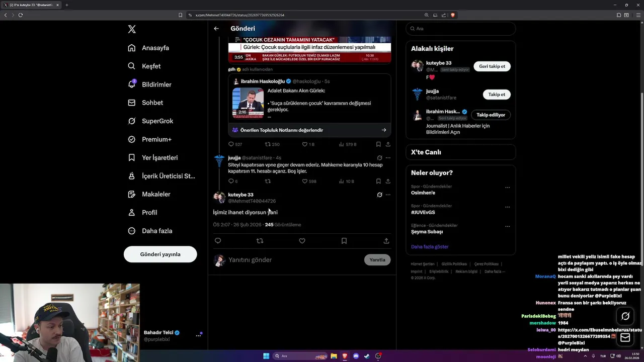Open Bahadır Telci account menu dots
The width and height of the screenshot is (644, 362).
pyautogui.click(x=198, y=335)
